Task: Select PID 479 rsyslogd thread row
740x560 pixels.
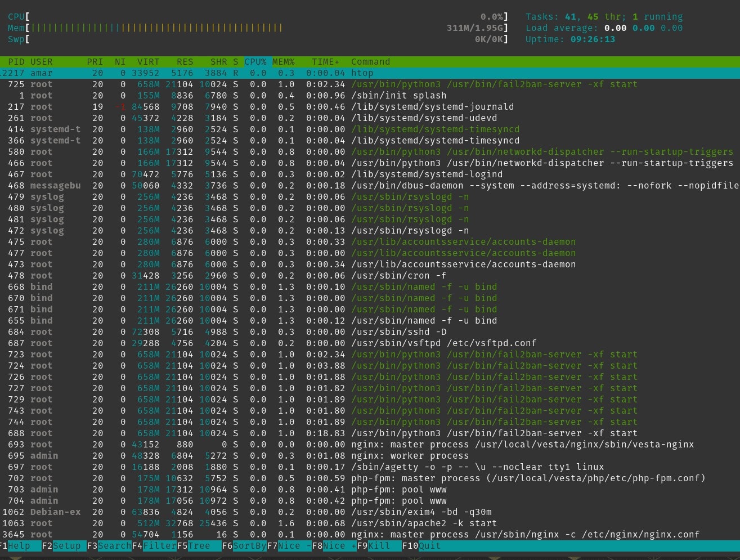Action: click(x=370, y=197)
